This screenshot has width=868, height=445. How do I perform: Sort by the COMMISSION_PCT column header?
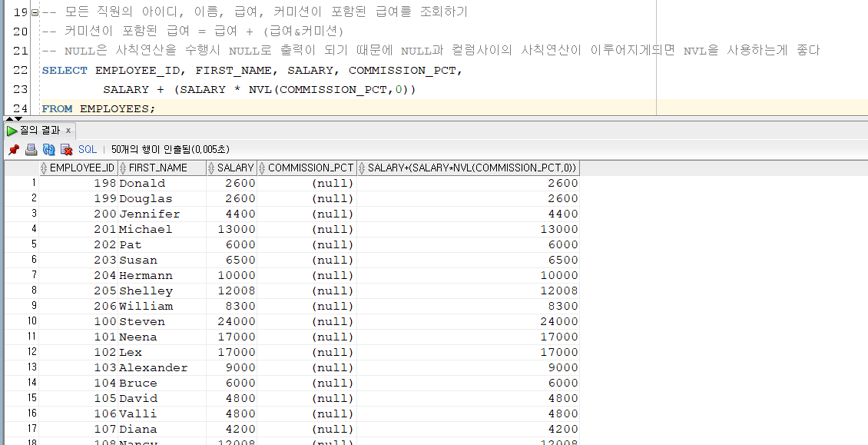pos(306,168)
